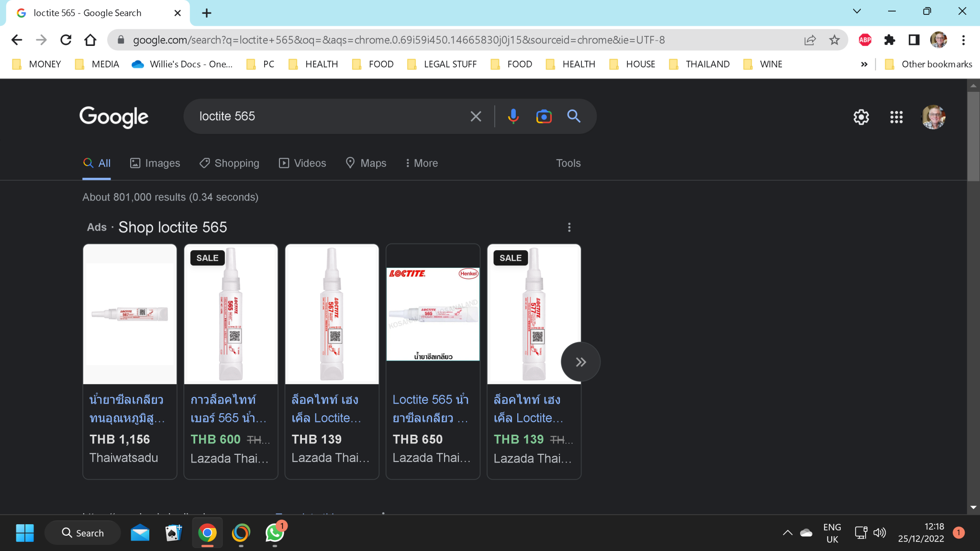The width and height of the screenshot is (980, 551).
Task: Open Willie's Docs OneDrive bookmark
Action: point(182,64)
